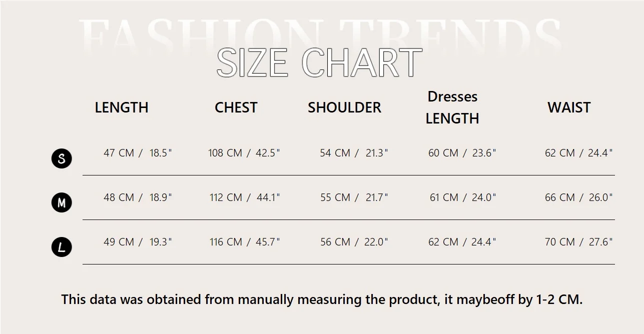Select the 48 CM / 18.9" length value
This screenshot has width=644, height=334.
pos(138,197)
